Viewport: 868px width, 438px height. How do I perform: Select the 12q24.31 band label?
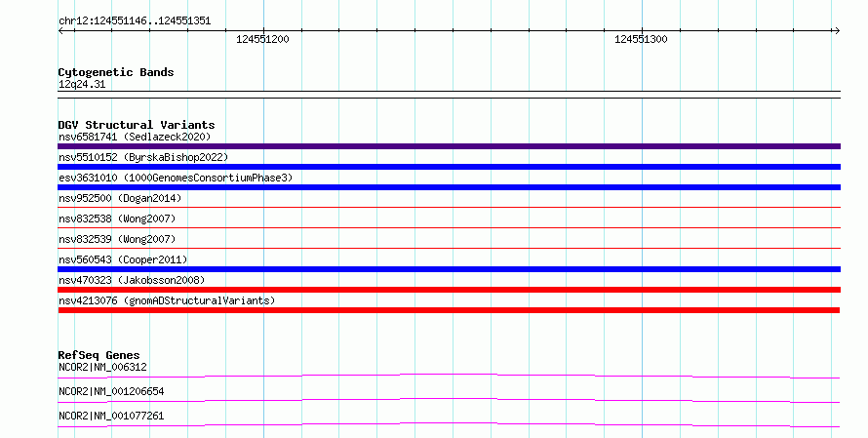(81, 84)
